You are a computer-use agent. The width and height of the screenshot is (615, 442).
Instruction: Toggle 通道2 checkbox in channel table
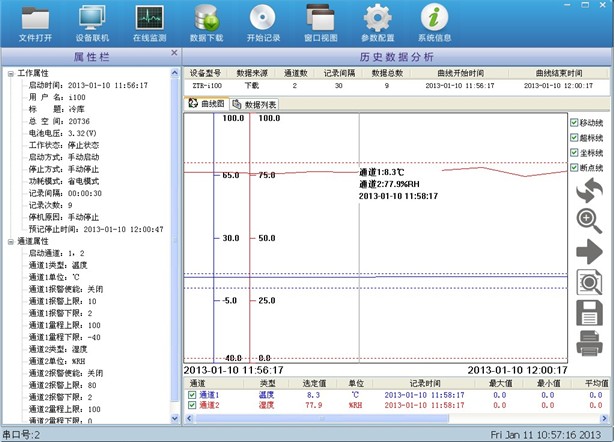(x=192, y=405)
